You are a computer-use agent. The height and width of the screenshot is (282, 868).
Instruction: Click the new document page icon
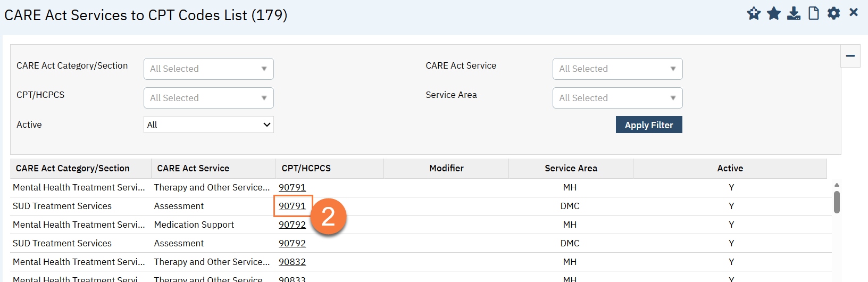pyautogui.click(x=813, y=13)
